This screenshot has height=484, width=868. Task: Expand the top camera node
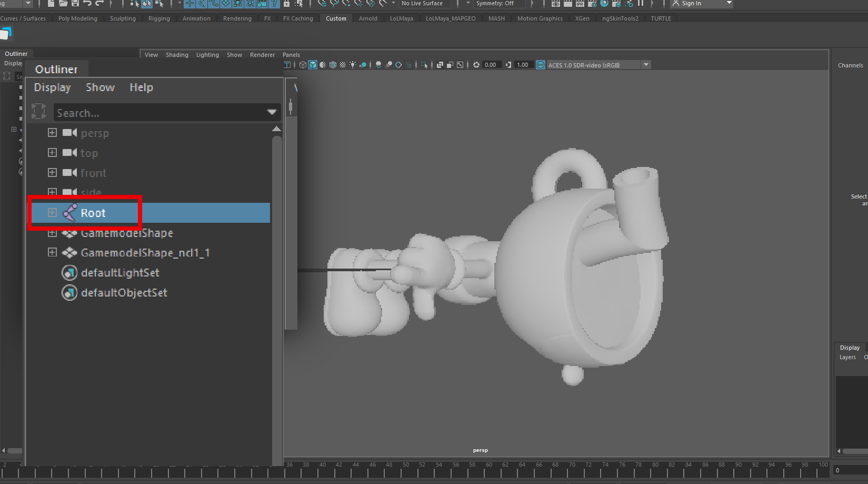click(x=52, y=153)
